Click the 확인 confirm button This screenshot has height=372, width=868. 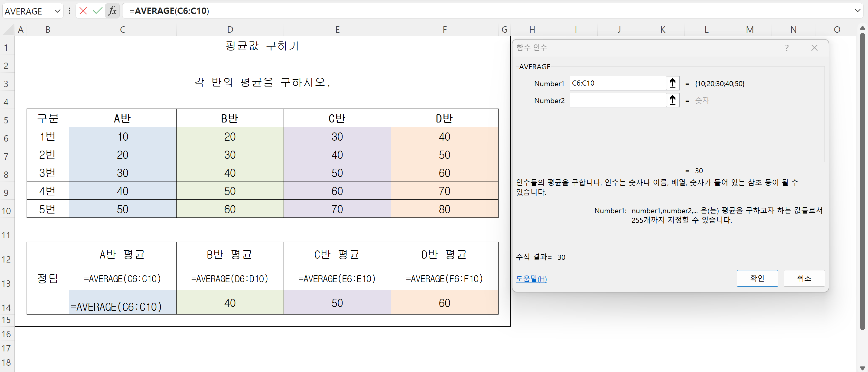[x=757, y=278]
